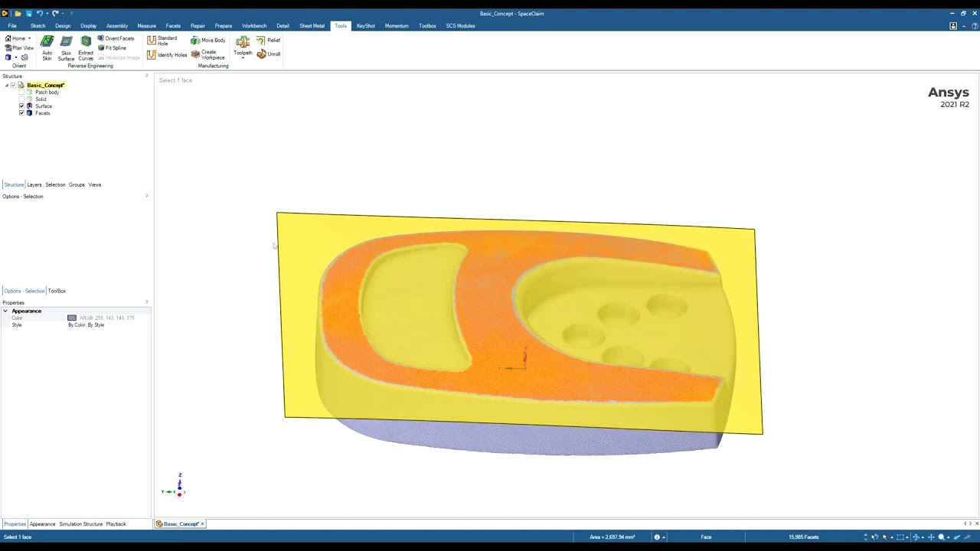
Task: Select the Auto Skin tool
Action: tap(47, 47)
